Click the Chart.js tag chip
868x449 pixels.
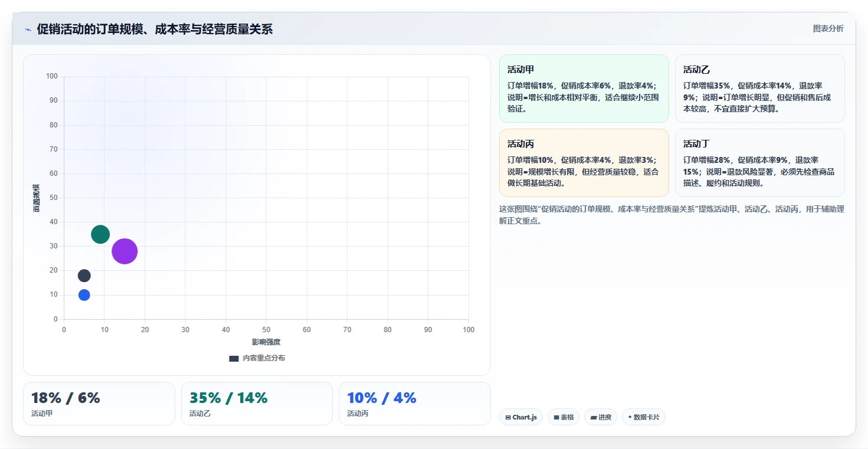[x=521, y=417]
